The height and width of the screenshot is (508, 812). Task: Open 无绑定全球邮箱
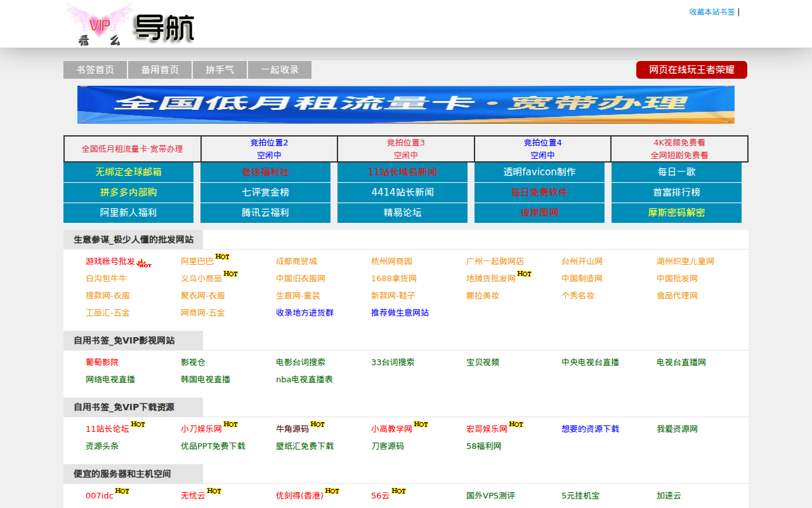point(128,172)
